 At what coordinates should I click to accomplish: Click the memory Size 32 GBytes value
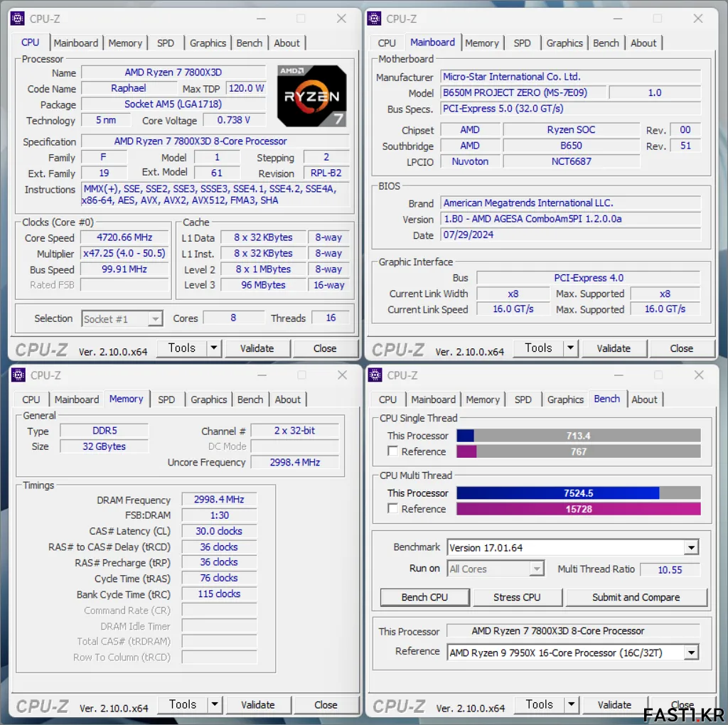(105, 446)
